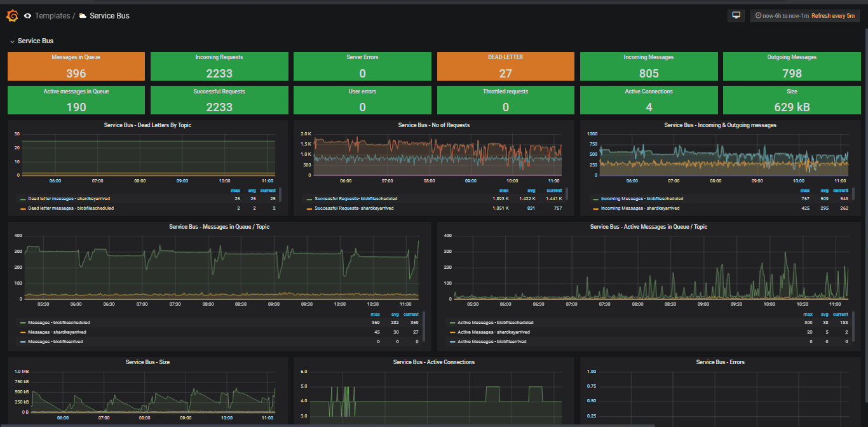Click the Server Errors 0 stat panel

pyautogui.click(x=362, y=66)
